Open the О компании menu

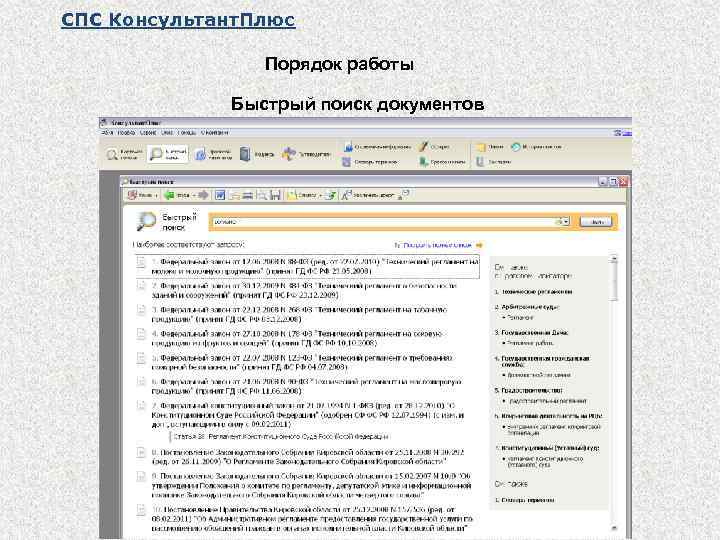(x=215, y=133)
